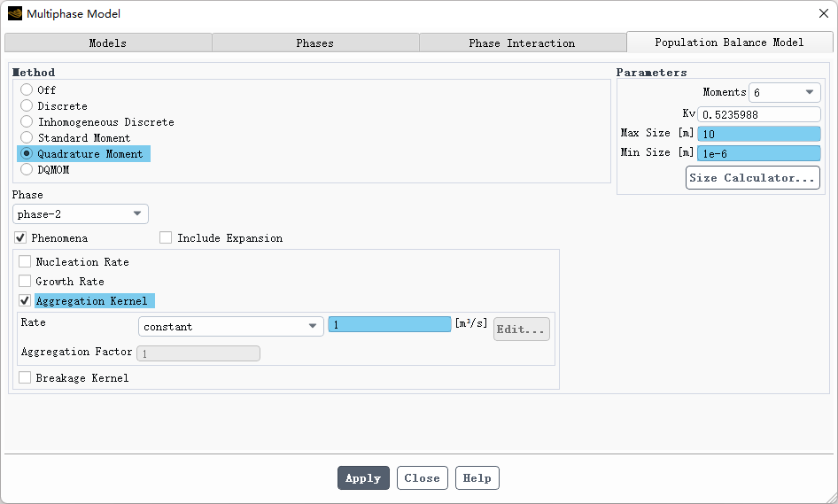Open the aggregation Rate type dropdown

(x=230, y=327)
